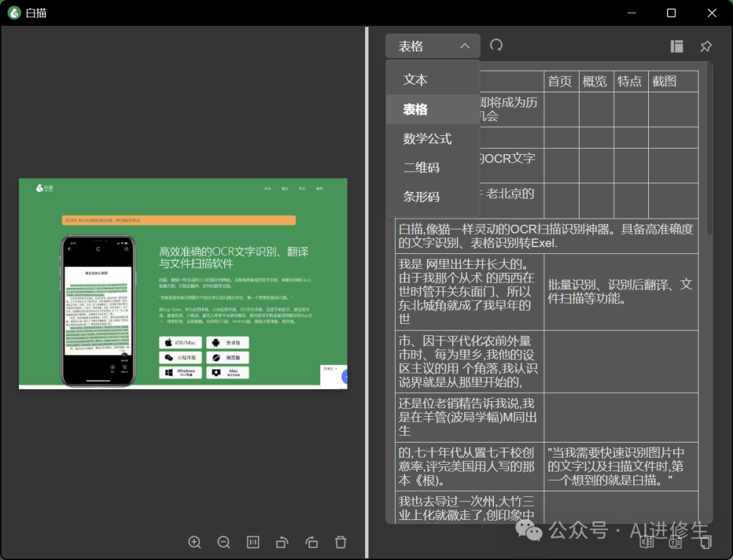Collapse the 表格 recognition mode dropdown

(x=433, y=45)
